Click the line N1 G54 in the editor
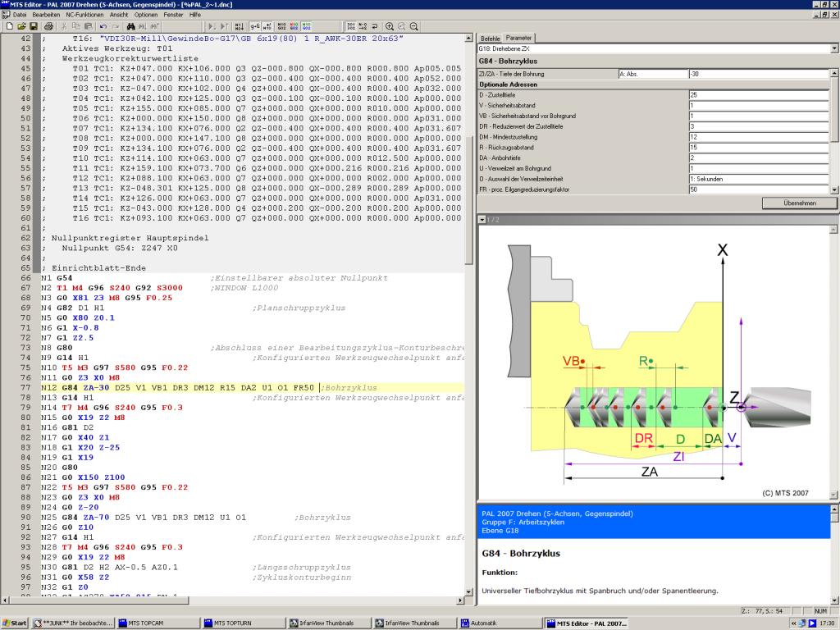This screenshot has width=840, height=630. pos(214,278)
